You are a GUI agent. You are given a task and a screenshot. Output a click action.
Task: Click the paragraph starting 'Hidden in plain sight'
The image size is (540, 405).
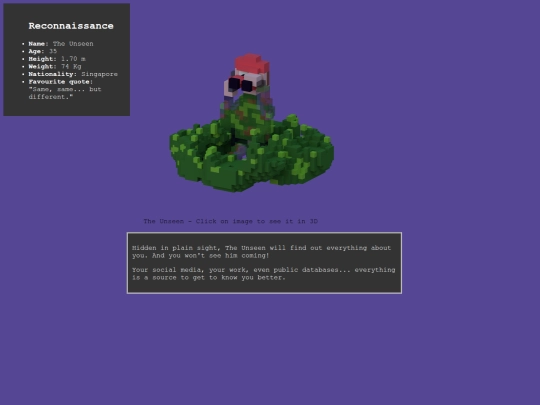coord(261,252)
